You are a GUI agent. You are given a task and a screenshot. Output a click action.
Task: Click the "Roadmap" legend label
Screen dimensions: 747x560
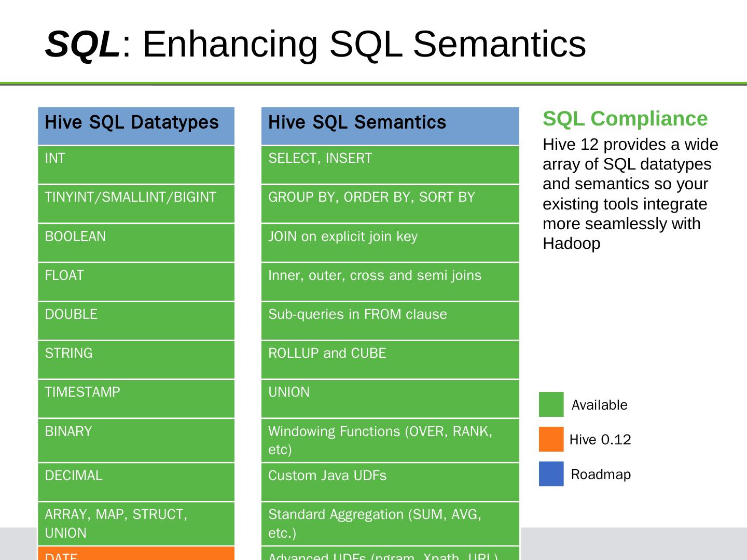pyautogui.click(x=601, y=474)
